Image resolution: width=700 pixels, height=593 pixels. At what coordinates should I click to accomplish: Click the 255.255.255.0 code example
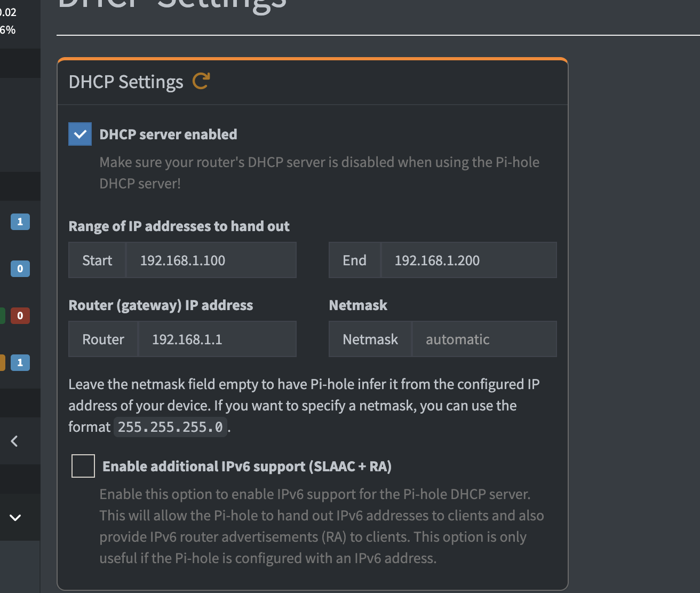pos(170,427)
